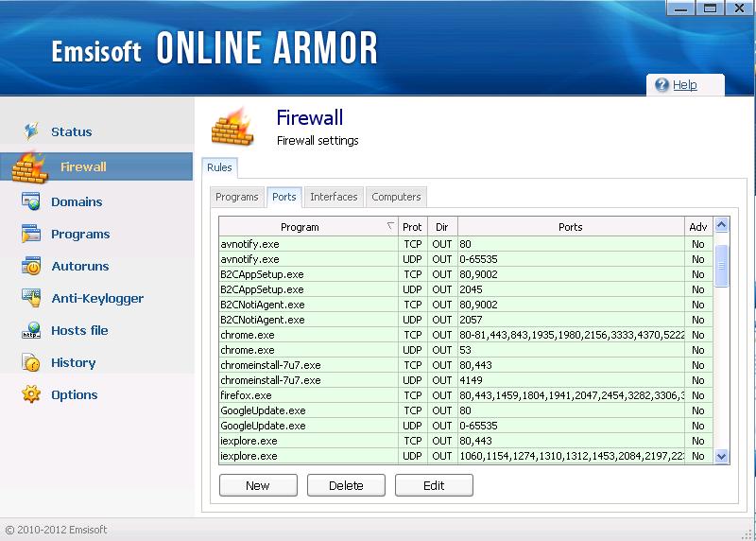
Task: Click the Firewall brick wall sidebar icon
Action: tap(30, 167)
